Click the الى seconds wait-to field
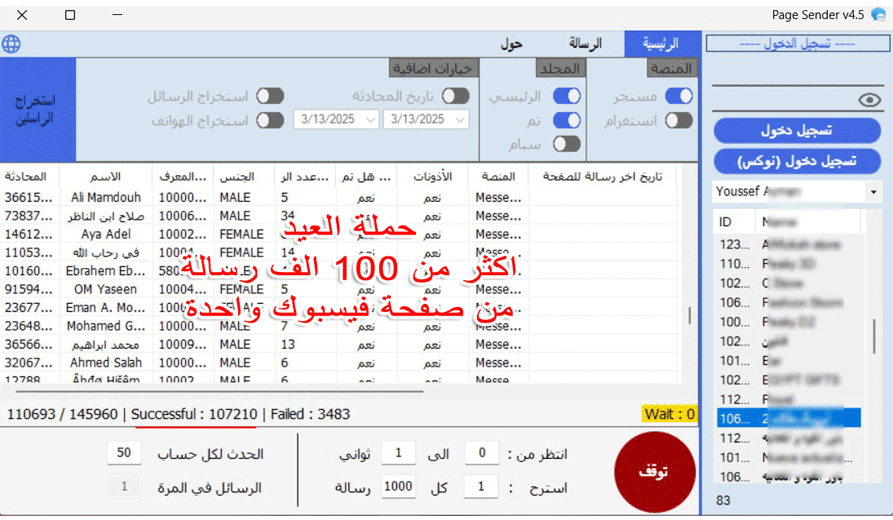 click(x=398, y=453)
